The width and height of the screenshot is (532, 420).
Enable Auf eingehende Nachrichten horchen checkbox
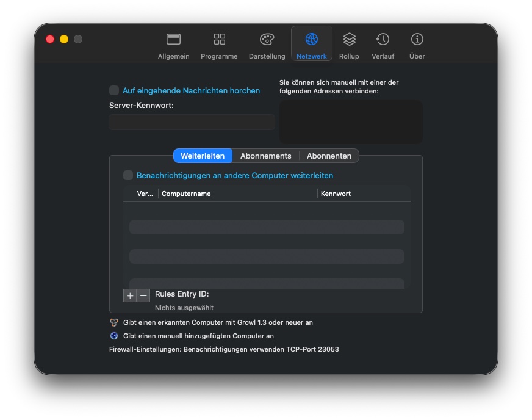pos(114,90)
